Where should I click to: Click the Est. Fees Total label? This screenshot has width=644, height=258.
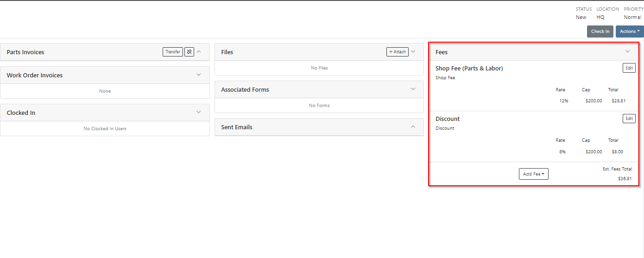coord(617,169)
